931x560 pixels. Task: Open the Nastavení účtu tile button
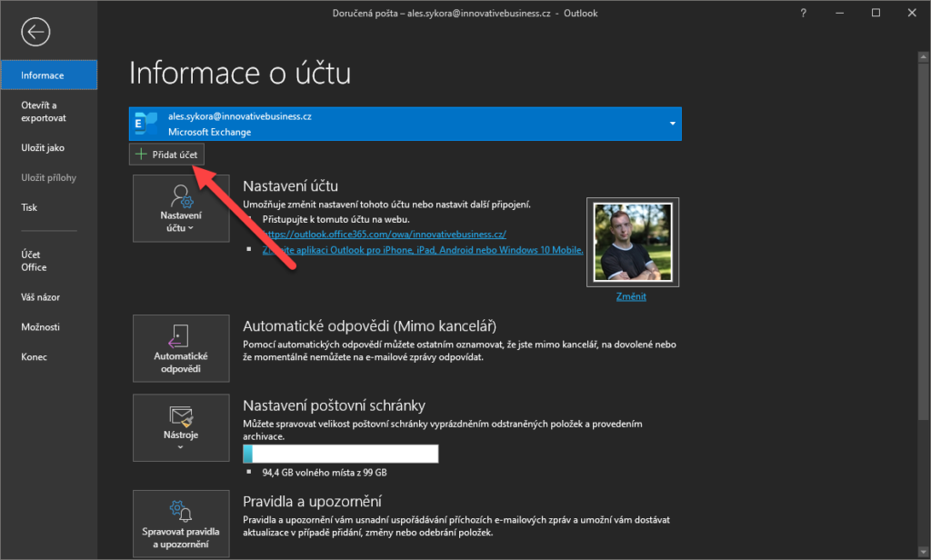coord(181,208)
